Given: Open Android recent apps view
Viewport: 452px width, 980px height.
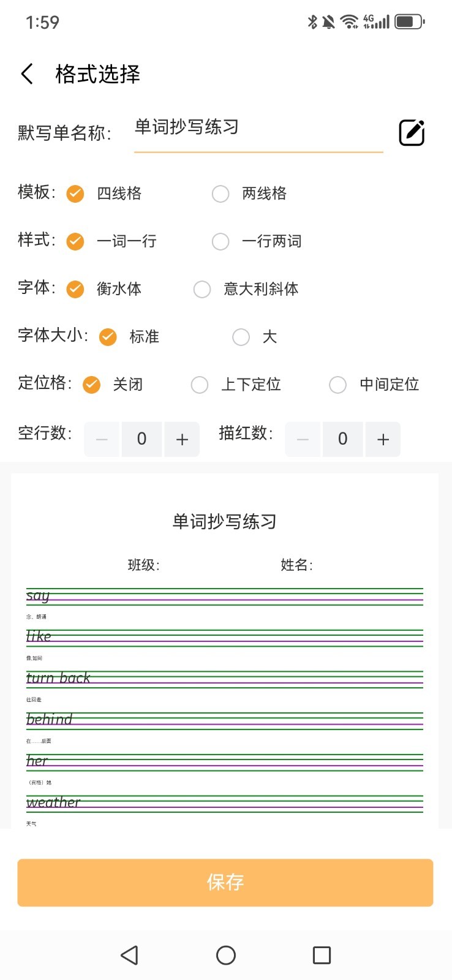Looking at the screenshot, I should tap(322, 955).
